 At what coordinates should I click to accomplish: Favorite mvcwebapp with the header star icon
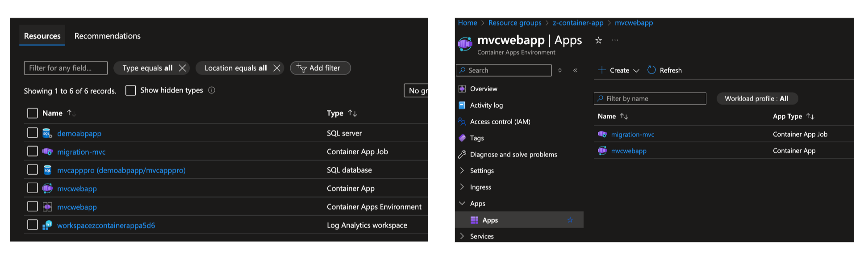pyautogui.click(x=598, y=40)
